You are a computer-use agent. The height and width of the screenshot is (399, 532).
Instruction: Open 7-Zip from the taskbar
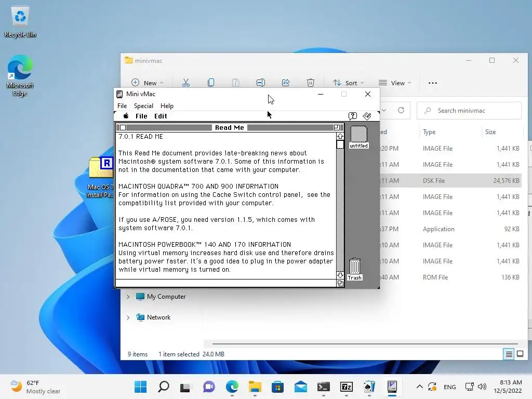point(347,387)
